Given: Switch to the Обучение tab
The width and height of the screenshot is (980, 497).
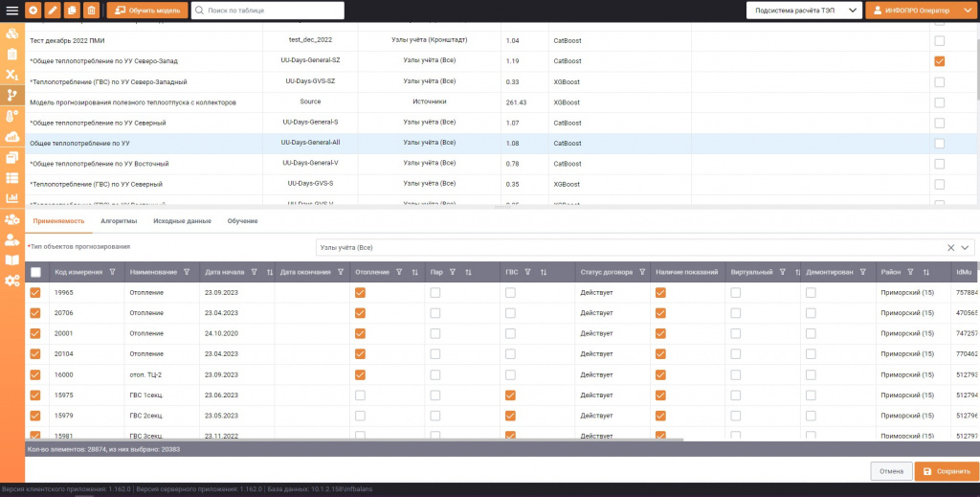Looking at the screenshot, I should click(242, 221).
